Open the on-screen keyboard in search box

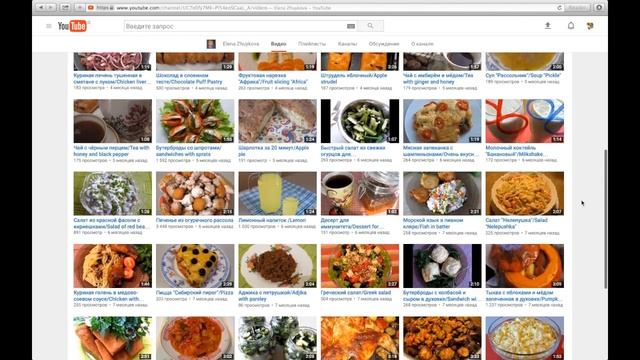tap(351, 26)
